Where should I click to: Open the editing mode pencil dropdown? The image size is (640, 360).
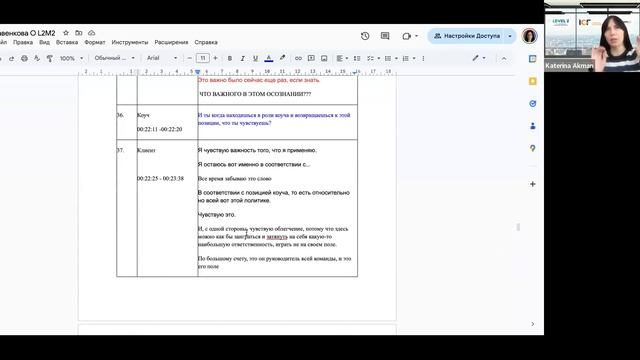[479, 58]
